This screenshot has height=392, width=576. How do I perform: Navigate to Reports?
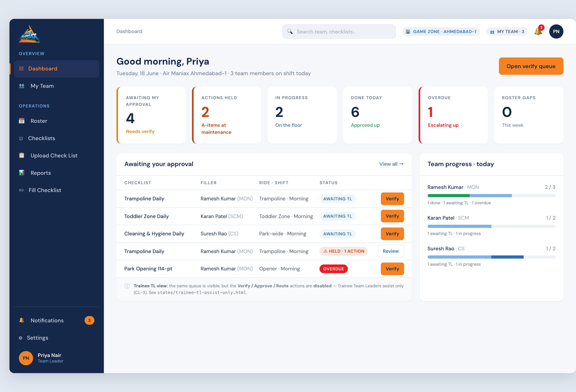coord(56,173)
